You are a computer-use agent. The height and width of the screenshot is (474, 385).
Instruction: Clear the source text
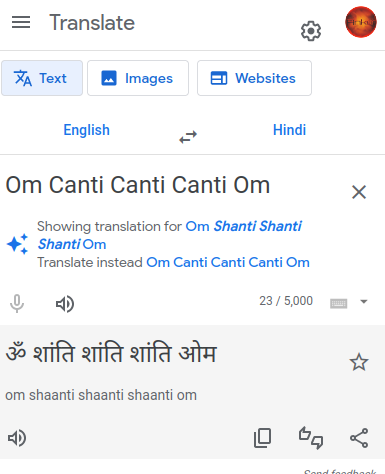point(359,192)
